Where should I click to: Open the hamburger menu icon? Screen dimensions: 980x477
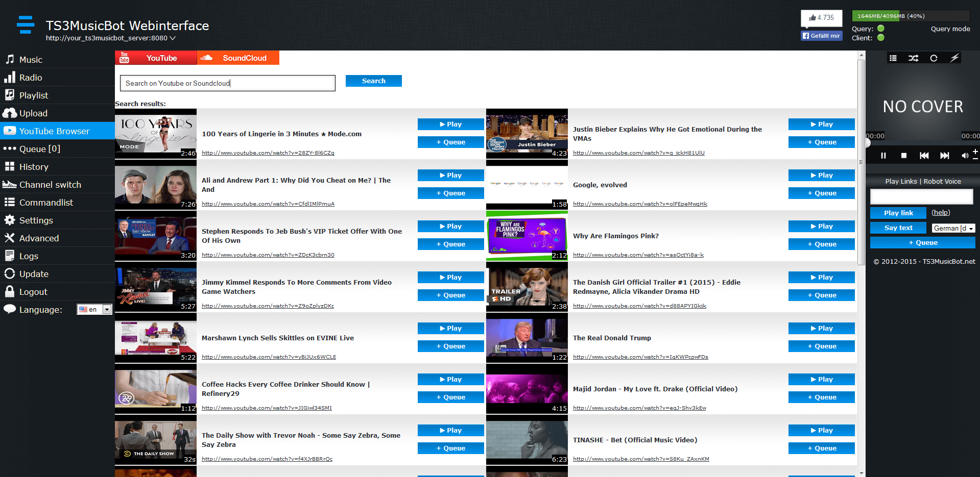[x=26, y=24]
